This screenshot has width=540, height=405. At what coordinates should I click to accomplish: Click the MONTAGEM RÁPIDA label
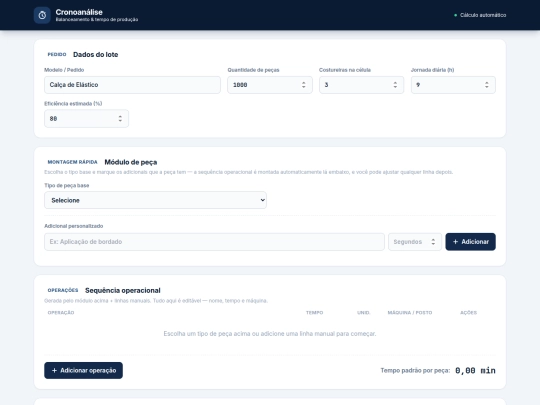(x=72, y=162)
